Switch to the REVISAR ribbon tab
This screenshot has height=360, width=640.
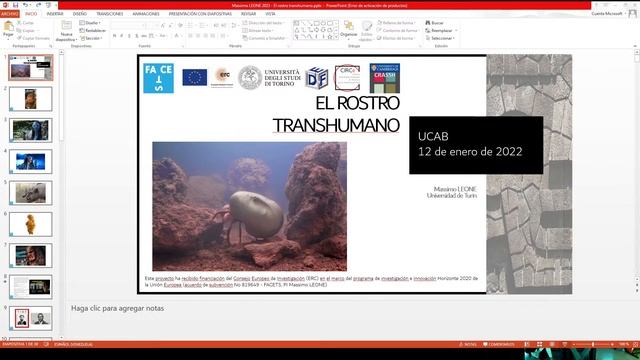248,14
